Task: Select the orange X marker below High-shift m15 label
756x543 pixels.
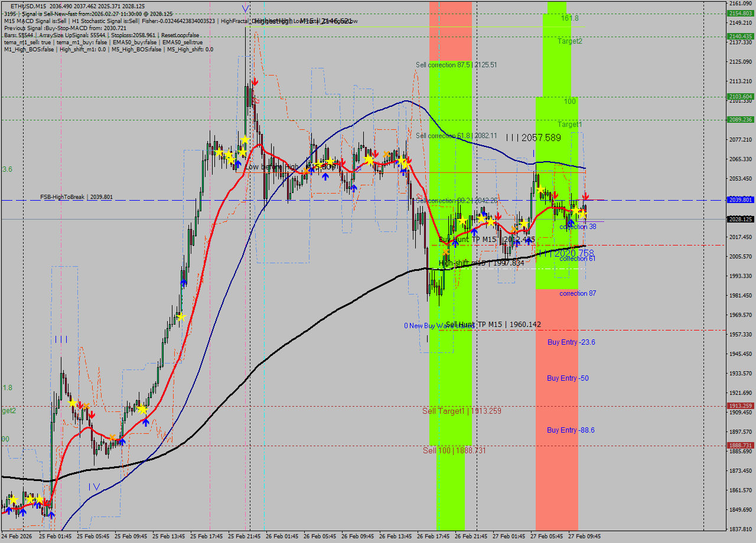Action: [x=446, y=252]
